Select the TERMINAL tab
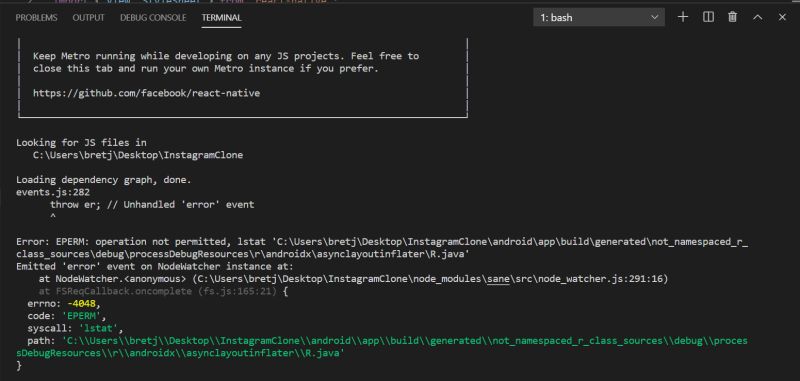The height and width of the screenshot is (381, 800). click(x=221, y=18)
